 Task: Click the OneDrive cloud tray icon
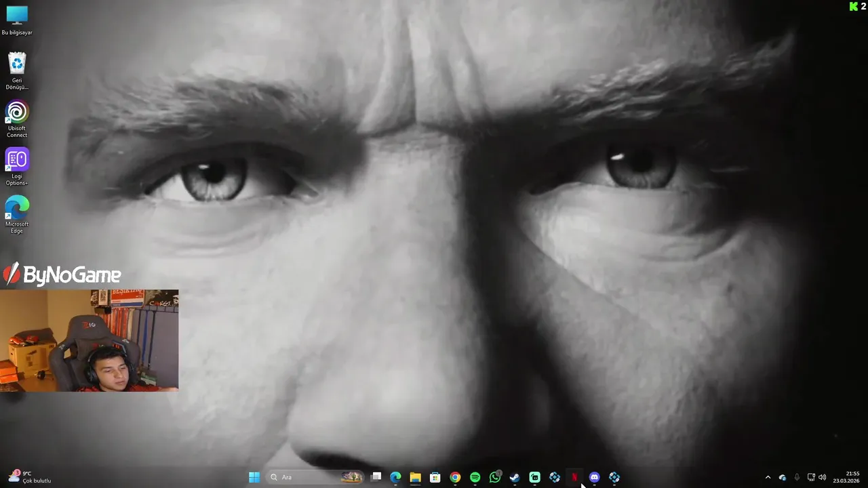(783, 477)
